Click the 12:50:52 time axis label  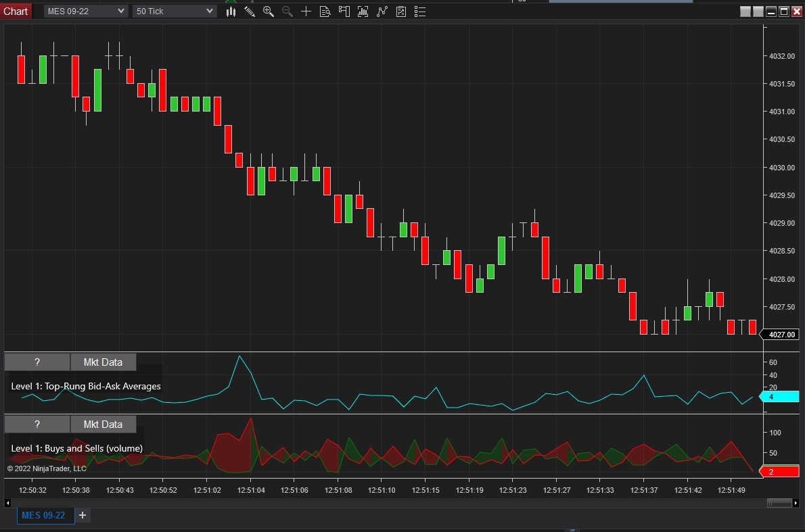163,490
